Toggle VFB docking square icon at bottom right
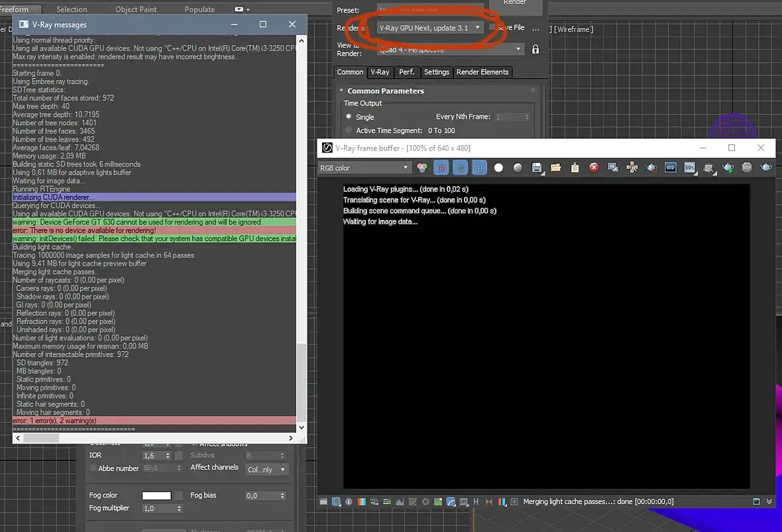The image size is (782, 532). (756, 502)
